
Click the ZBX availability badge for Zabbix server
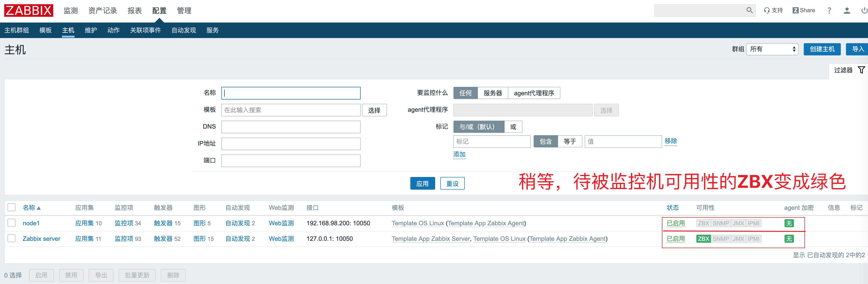pyautogui.click(x=704, y=238)
